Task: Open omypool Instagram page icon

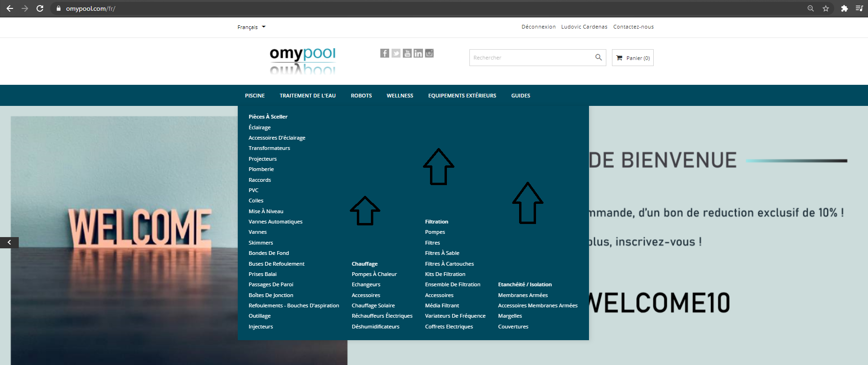Action: 429,53
